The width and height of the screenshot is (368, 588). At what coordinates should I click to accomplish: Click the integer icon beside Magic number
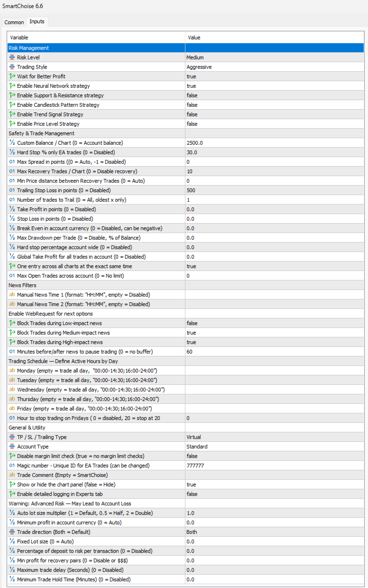tap(12, 466)
